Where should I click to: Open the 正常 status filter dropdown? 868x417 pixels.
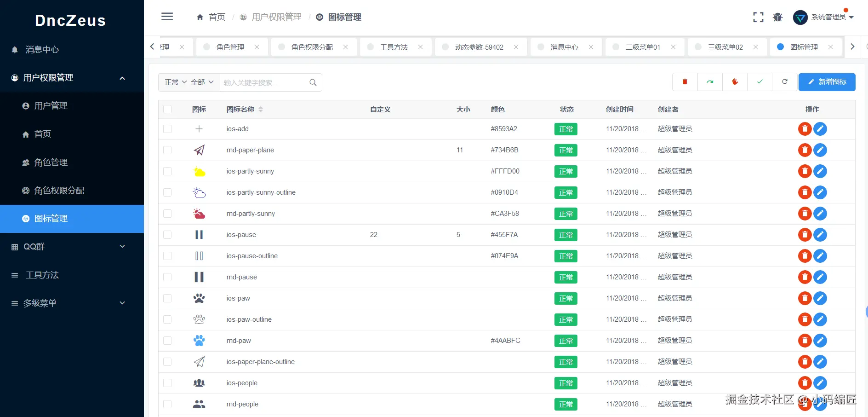[175, 82]
